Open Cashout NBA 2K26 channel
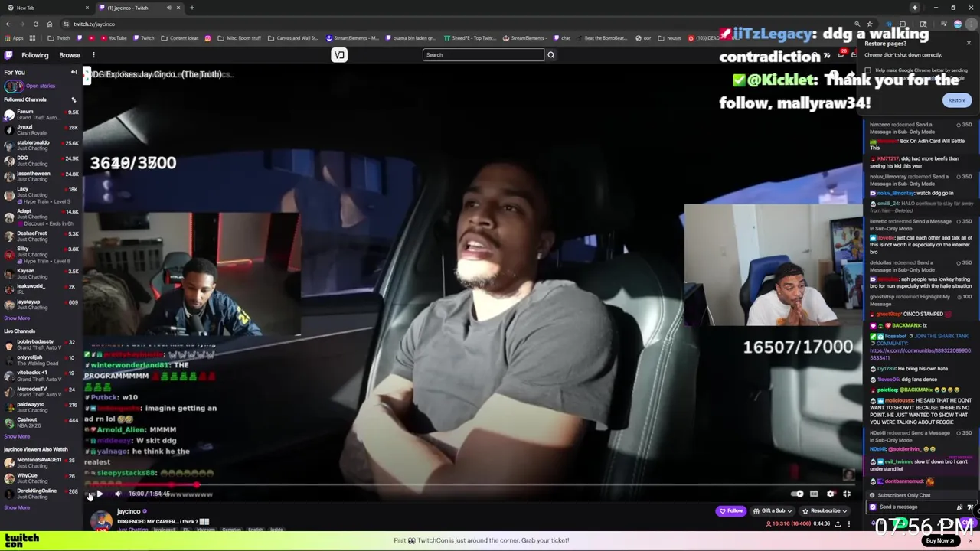 click(x=41, y=422)
